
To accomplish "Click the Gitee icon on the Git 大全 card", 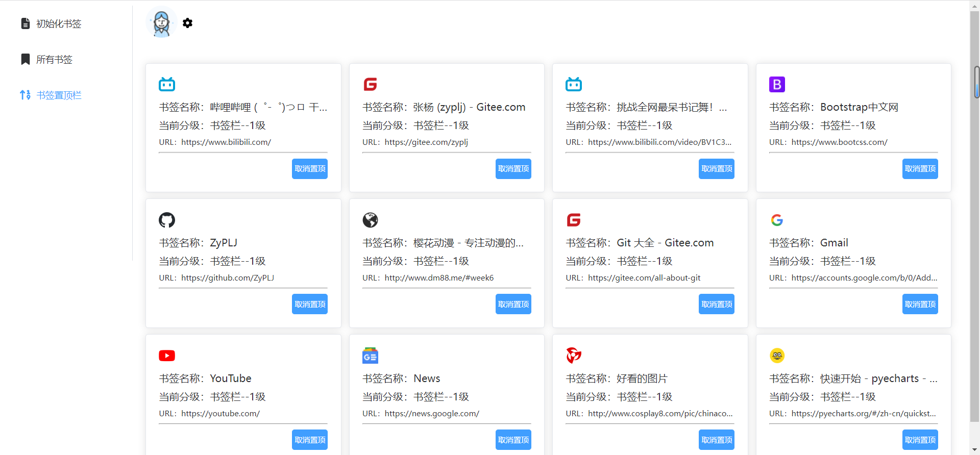I will 574,220.
